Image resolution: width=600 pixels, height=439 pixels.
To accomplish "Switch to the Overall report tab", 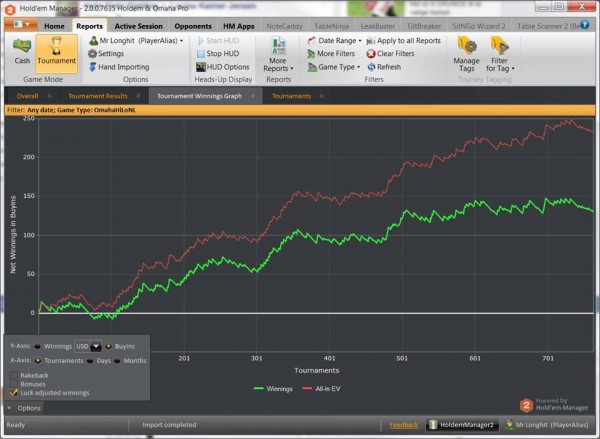I will 27,96.
